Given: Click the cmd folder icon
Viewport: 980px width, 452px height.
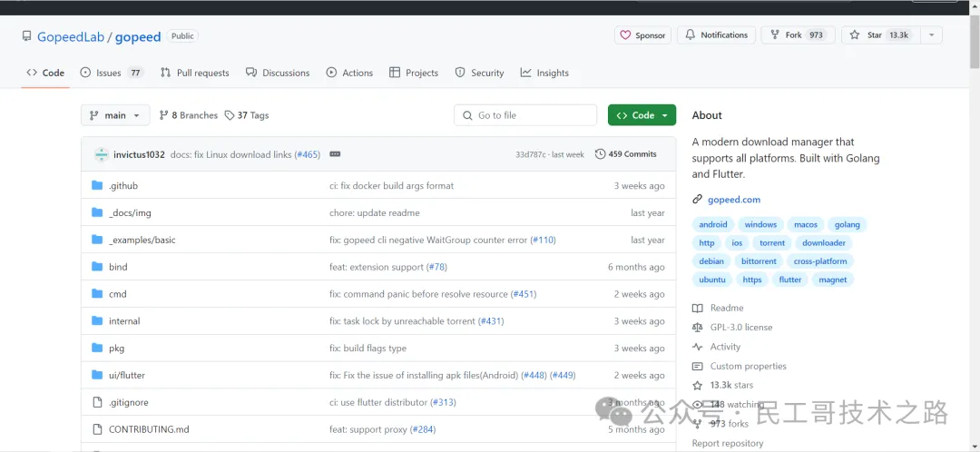Looking at the screenshot, I should [97, 294].
